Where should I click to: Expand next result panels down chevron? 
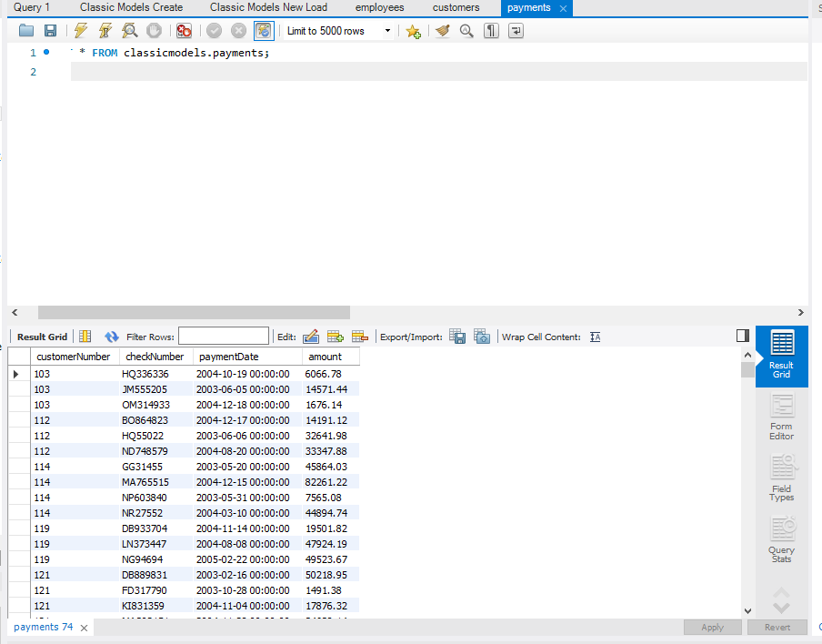[782, 609]
